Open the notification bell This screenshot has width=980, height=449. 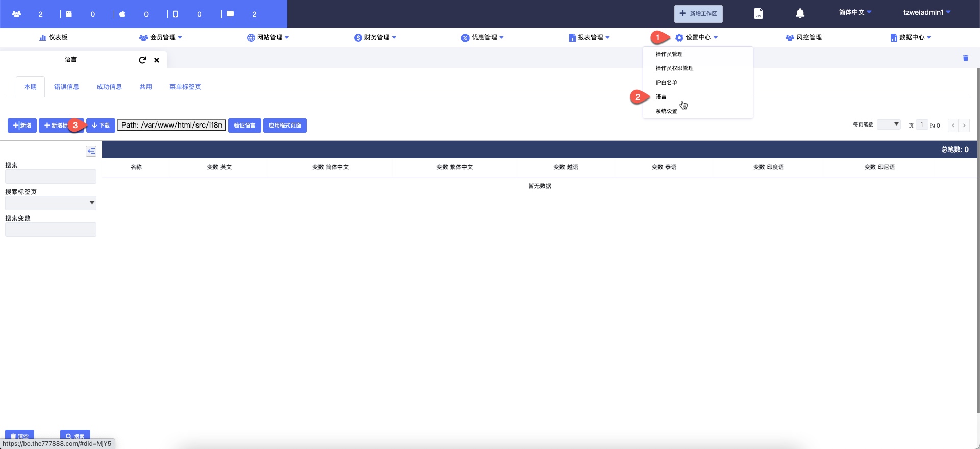pyautogui.click(x=800, y=14)
